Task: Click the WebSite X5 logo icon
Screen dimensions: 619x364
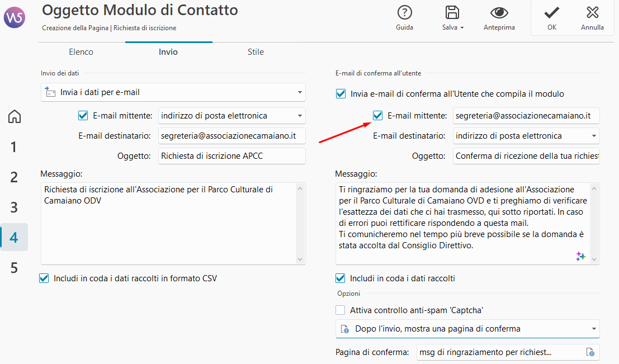Action: point(15,17)
